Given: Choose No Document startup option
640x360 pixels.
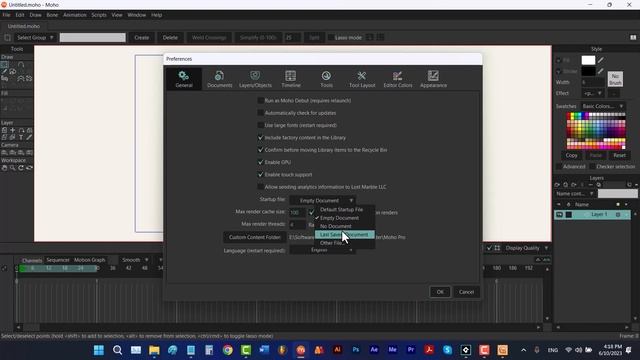Looking at the screenshot, I should point(344,226).
